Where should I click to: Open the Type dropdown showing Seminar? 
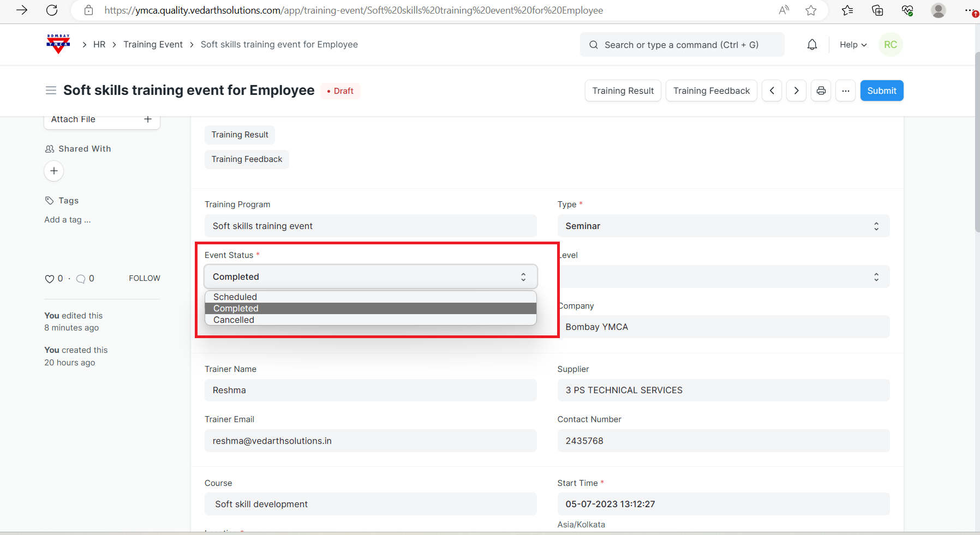723,226
